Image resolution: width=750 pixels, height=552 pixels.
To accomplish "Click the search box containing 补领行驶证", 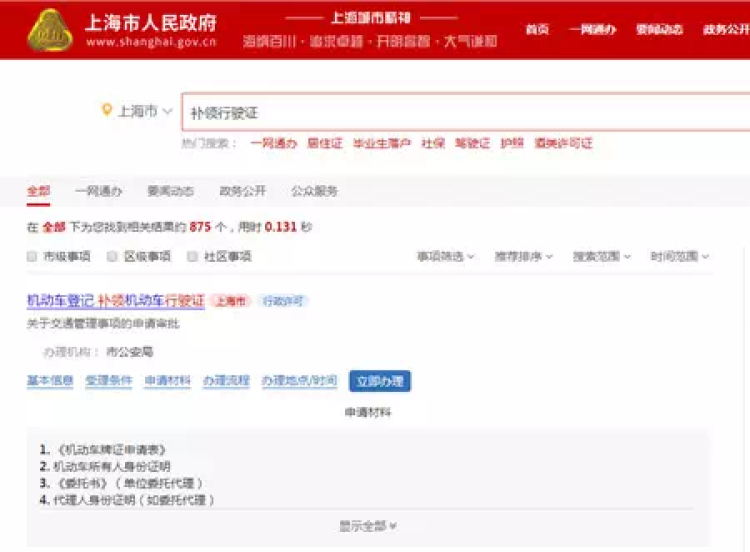I will click(x=466, y=112).
